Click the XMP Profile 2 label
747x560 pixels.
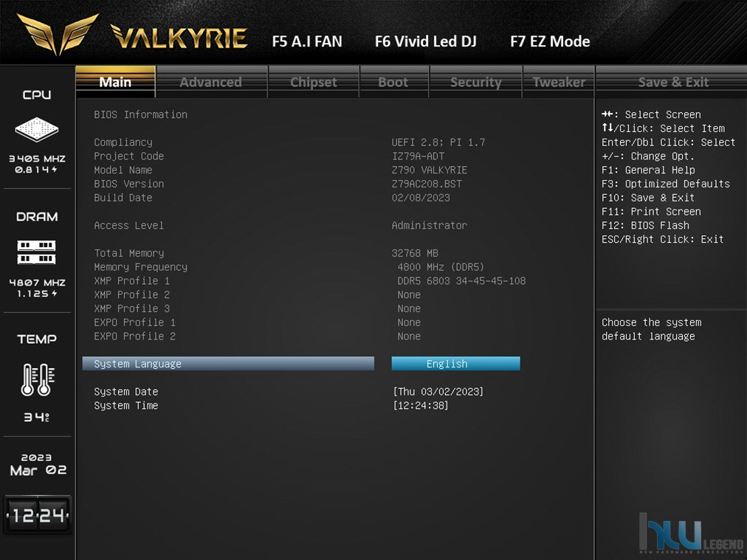132,294
